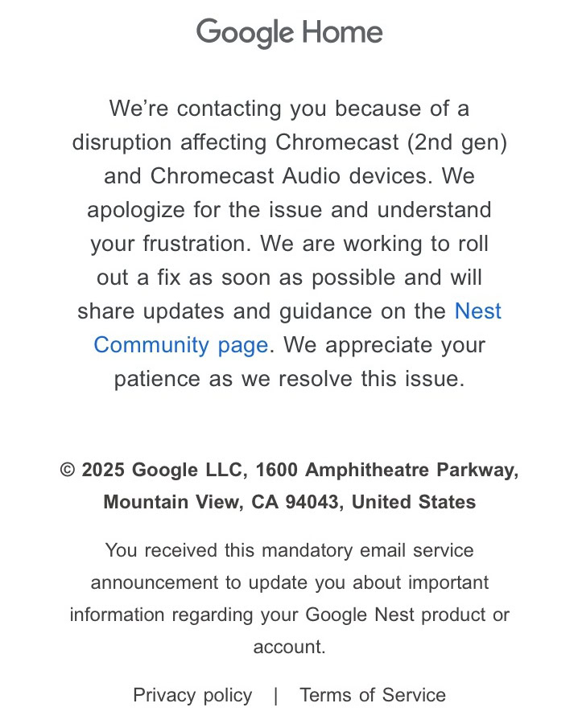
Task: Click the copyright © 2025 Google LLC line
Action: 289,470
